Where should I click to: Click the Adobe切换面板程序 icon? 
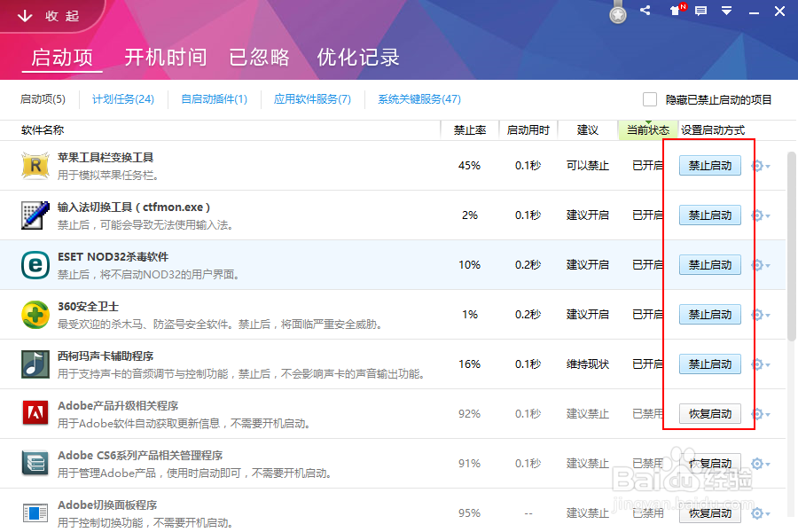[35, 512]
